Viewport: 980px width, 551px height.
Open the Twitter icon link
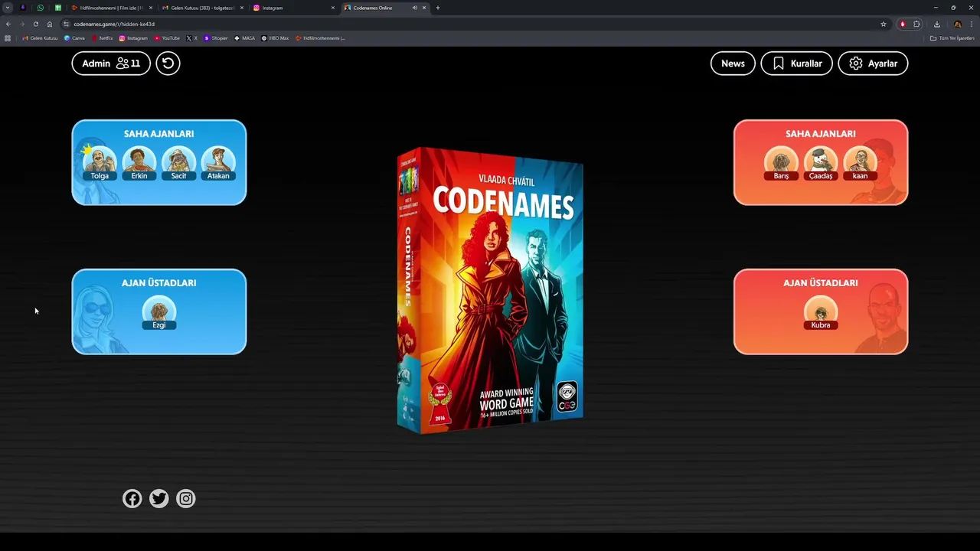[159, 499]
